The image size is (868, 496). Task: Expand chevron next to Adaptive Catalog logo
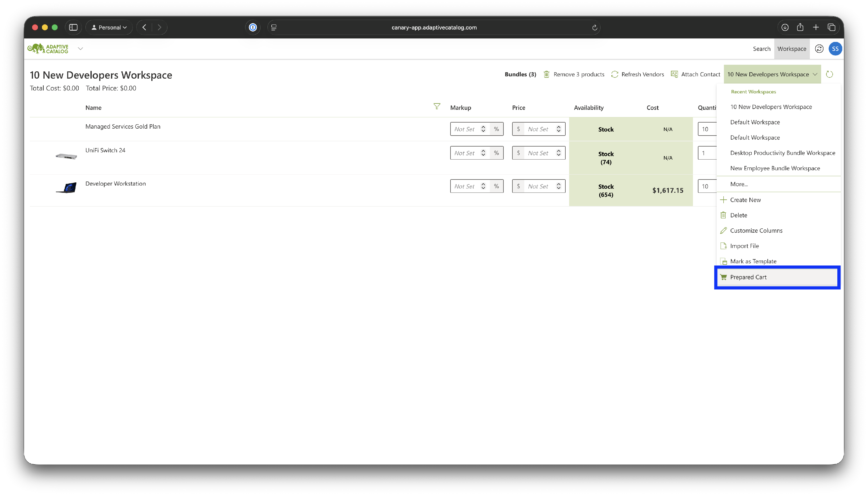[x=80, y=49]
